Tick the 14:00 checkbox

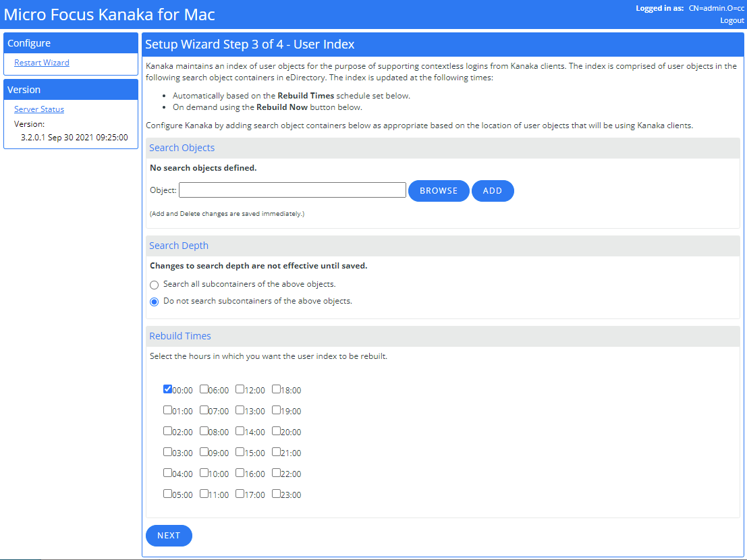point(240,431)
